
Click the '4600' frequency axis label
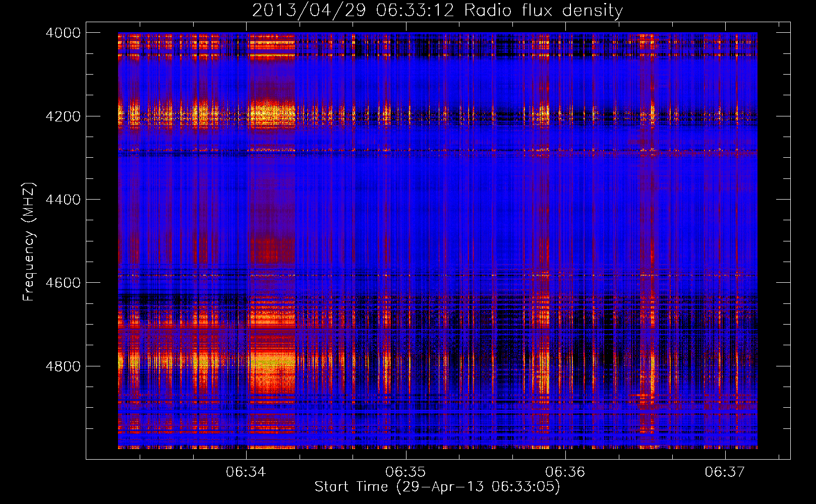point(63,283)
